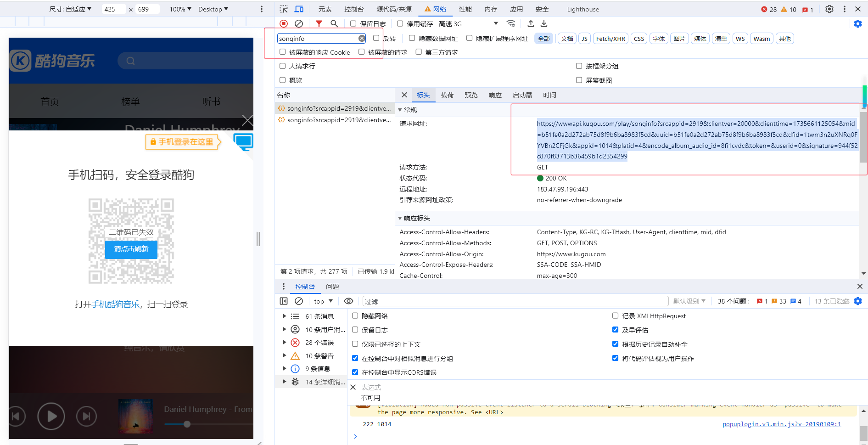Screen dimensions: 868x445
Task: Open throttling 高速 3G dropdown
Action: pyautogui.click(x=468, y=24)
